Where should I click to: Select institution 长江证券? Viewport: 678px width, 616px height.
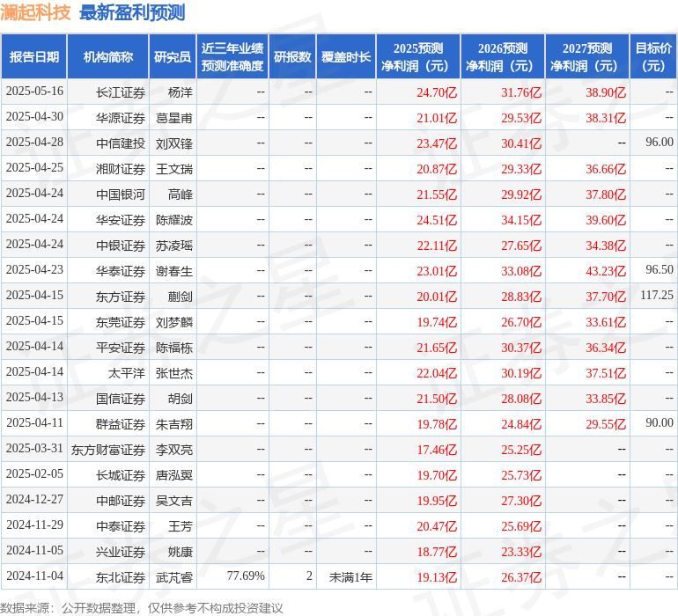tap(121, 92)
